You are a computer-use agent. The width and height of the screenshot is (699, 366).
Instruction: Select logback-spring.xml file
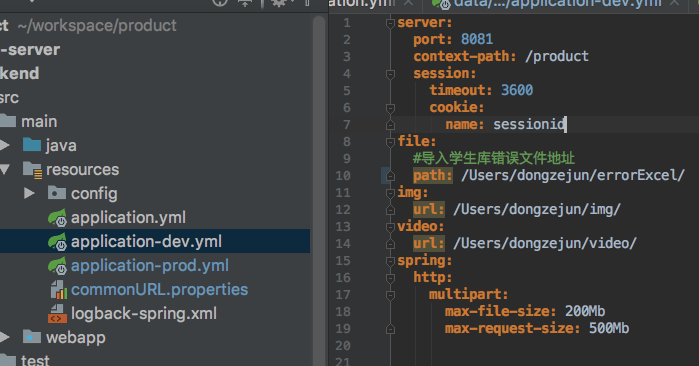click(144, 314)
